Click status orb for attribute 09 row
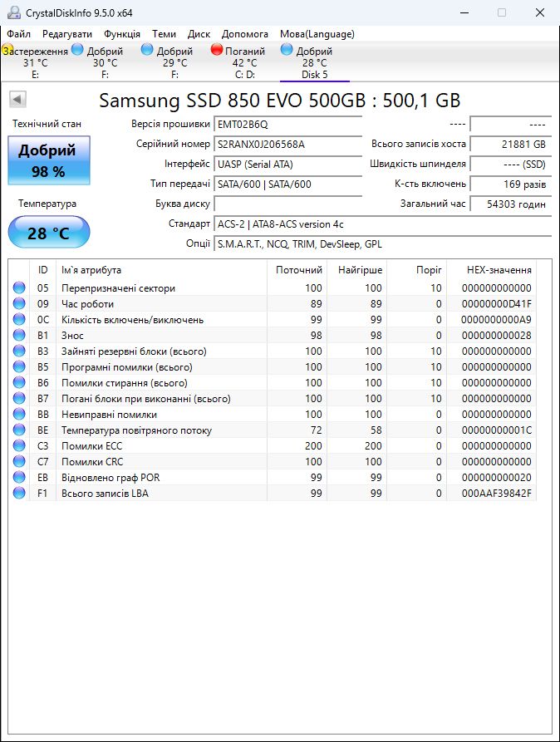 tap(19, 303)
